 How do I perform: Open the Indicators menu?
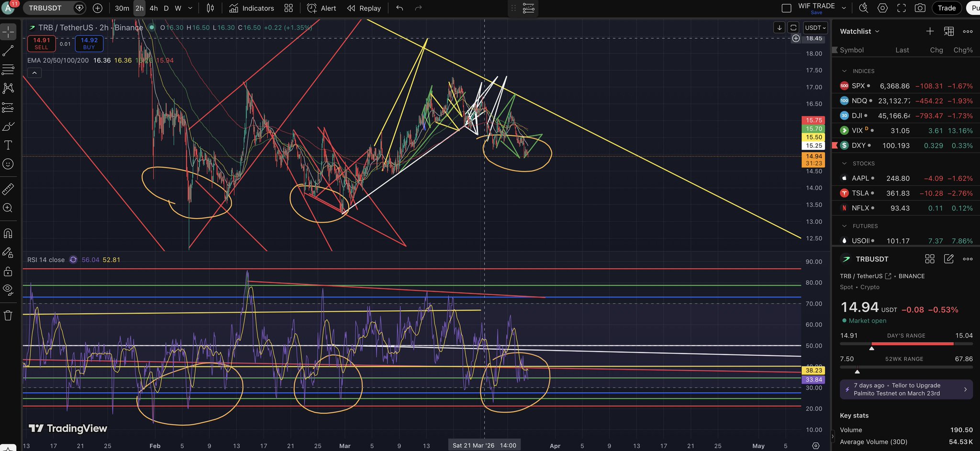click(252, 8)
